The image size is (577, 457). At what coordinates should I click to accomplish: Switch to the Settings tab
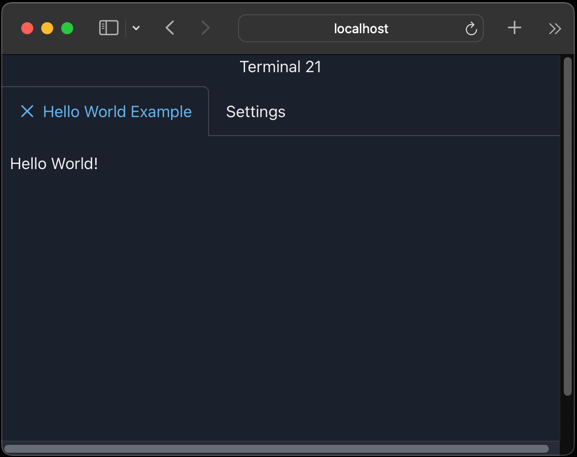[256, 112]
